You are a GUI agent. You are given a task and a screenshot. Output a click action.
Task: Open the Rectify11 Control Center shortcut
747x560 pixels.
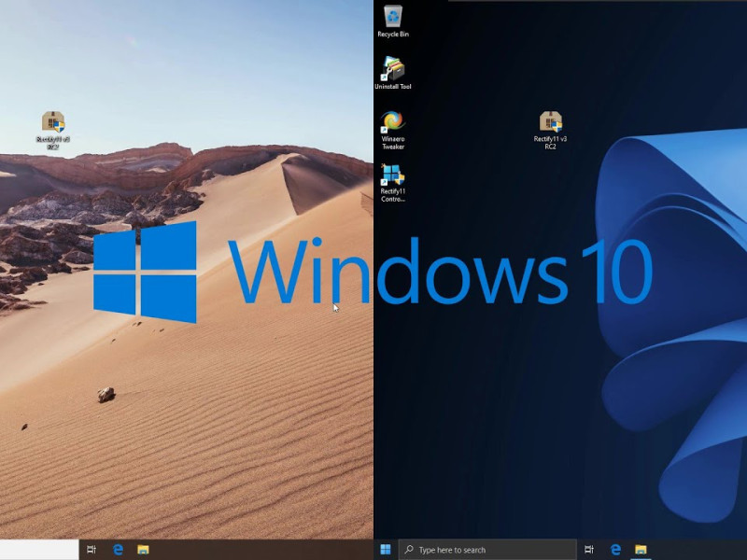click(x=392, y=183)
